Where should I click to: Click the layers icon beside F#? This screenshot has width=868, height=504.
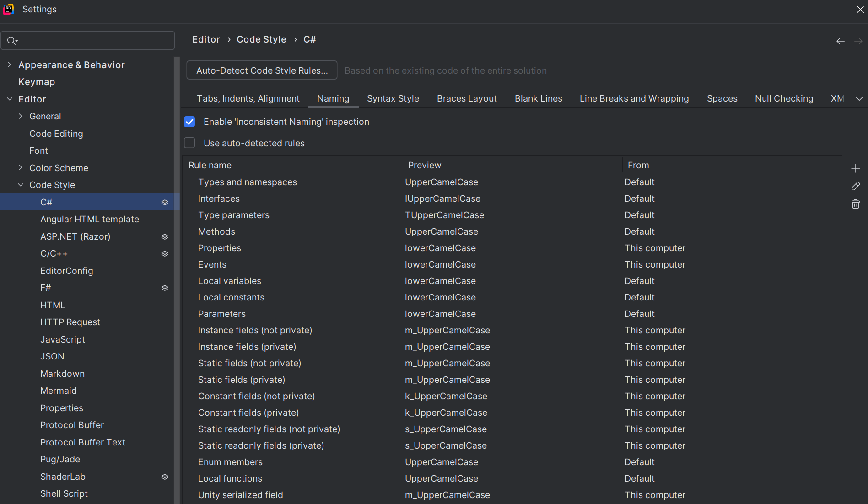(x=165, y=288)
